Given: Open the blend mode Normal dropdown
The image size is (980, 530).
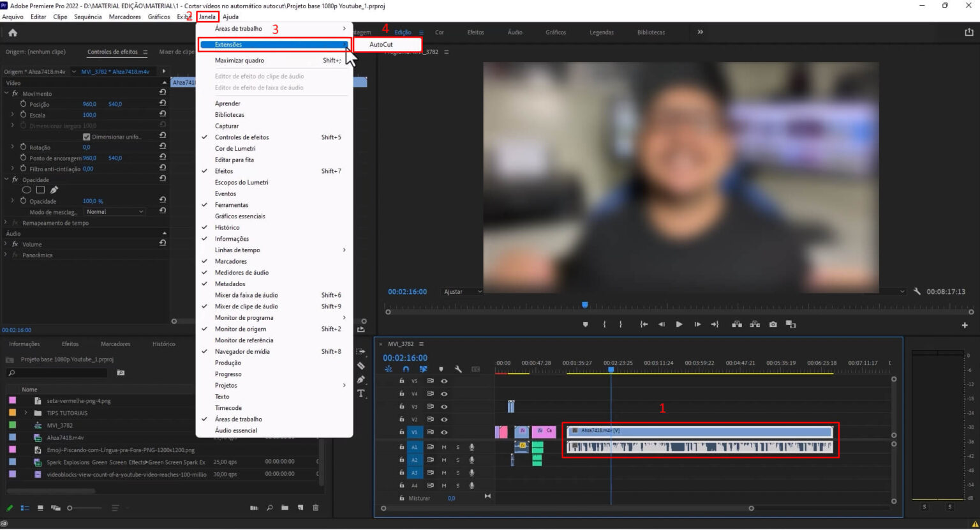Looking at the screenshot, I should (115, 212).
